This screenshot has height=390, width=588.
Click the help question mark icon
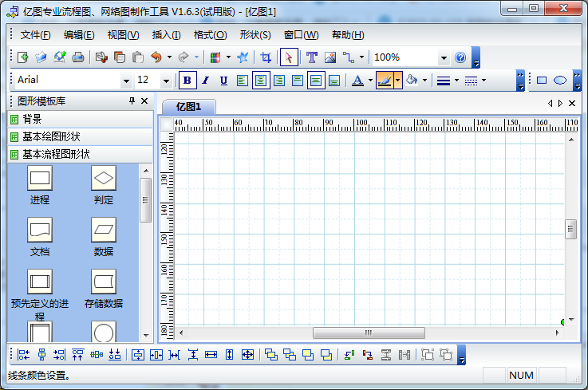[460, 57]
